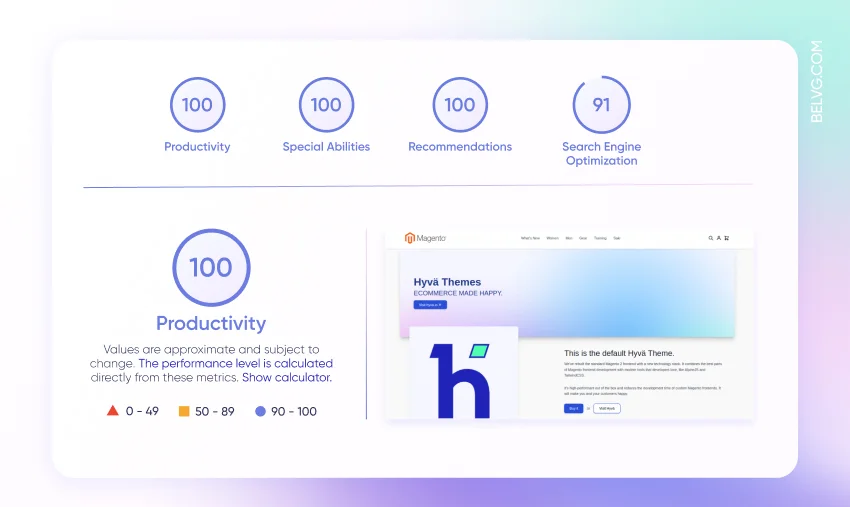Open Gear menu item
Image resolution: width=850 pixels, height=507 pixels.
583,238
